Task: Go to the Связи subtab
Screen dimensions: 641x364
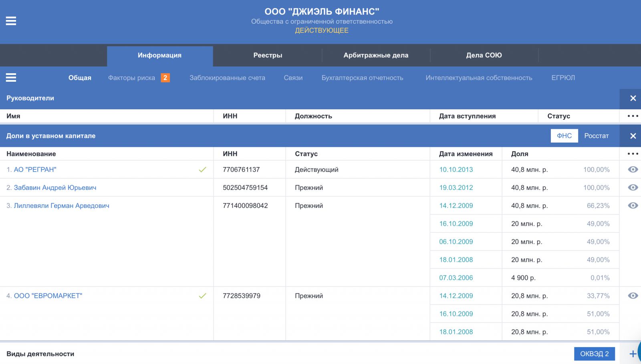Action: 293,78
